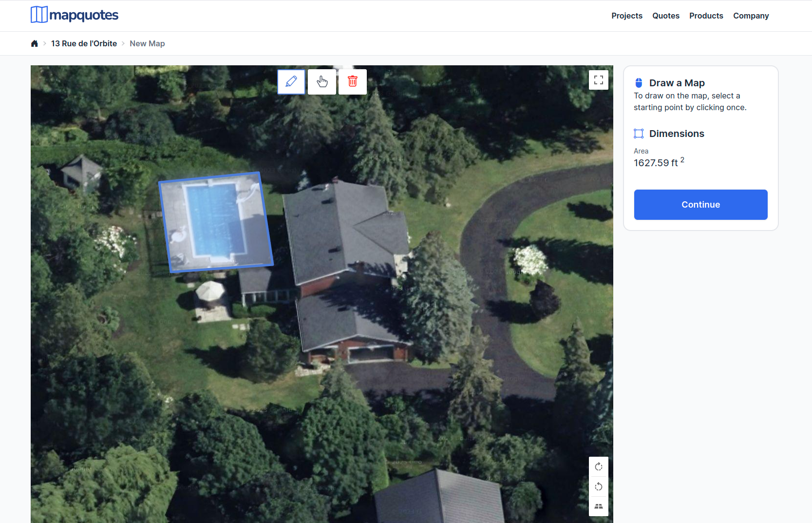Open the Quotes menu item
Image resolution: width=812 pixels, height=523 pixels.
pyautogui.click(x=666, y=16)
